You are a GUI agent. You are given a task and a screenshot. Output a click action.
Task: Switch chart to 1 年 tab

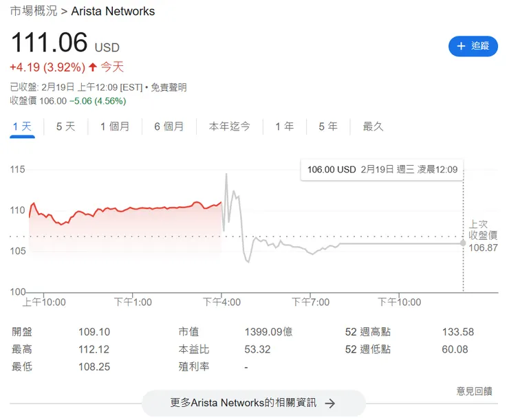[x=284, y=126]
